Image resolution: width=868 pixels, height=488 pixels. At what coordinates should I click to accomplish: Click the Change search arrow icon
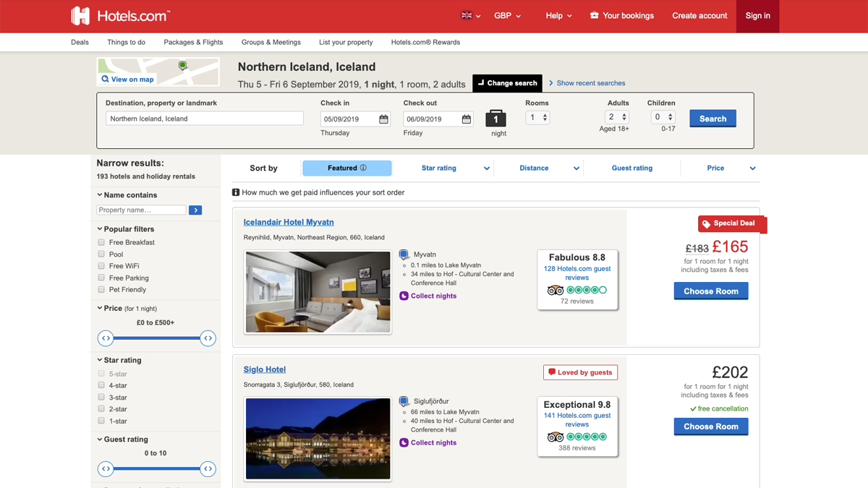tap(481, 83)
